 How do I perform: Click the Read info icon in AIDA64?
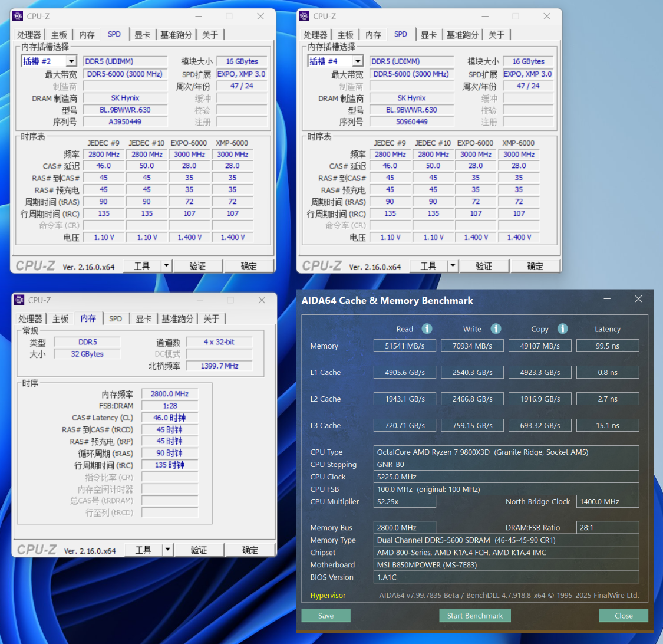tap(427, 328)
